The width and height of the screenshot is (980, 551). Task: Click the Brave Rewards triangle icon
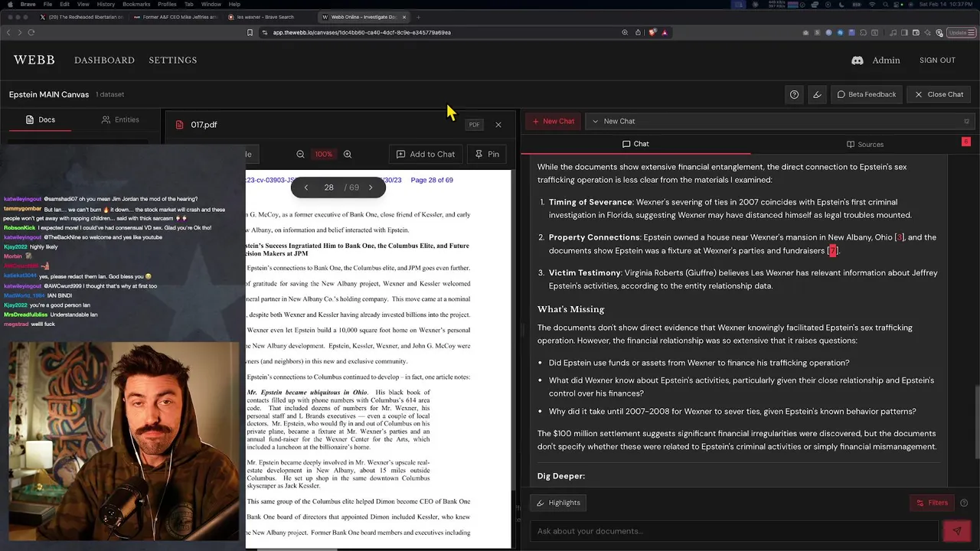pyautogui.click(x=665, y=32)
